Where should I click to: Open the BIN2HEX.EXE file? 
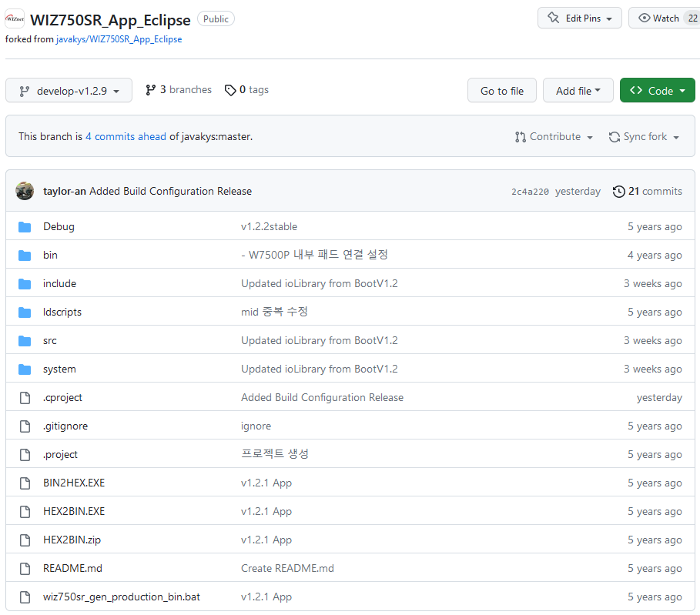point(73,483)
